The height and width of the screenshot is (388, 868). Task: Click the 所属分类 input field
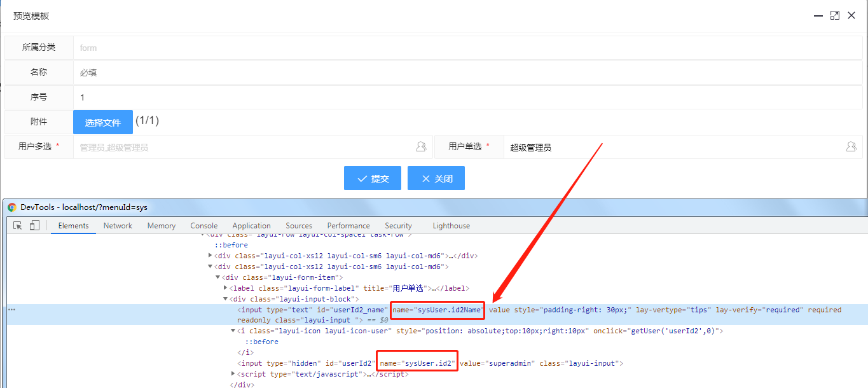tap(468, 48)
